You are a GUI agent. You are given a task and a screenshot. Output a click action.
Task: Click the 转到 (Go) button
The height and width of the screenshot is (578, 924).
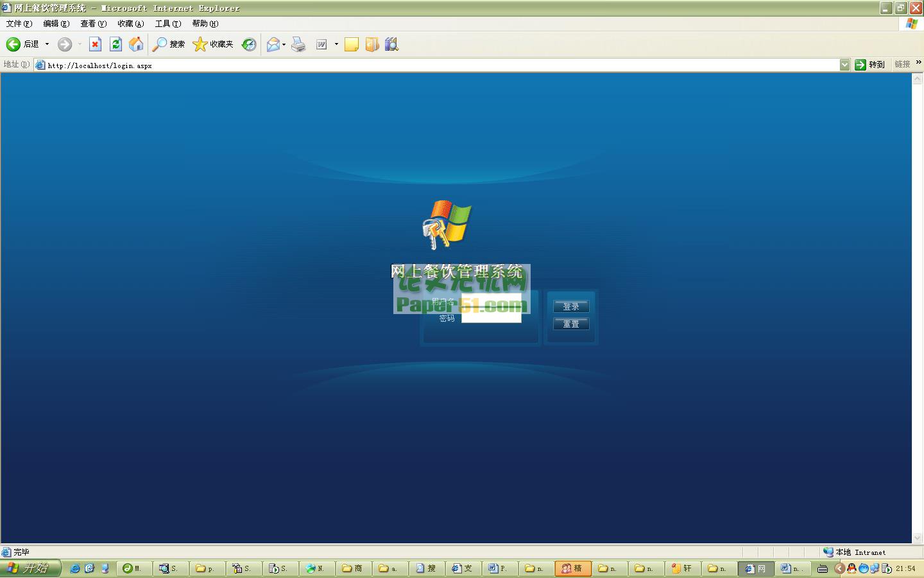869,65
